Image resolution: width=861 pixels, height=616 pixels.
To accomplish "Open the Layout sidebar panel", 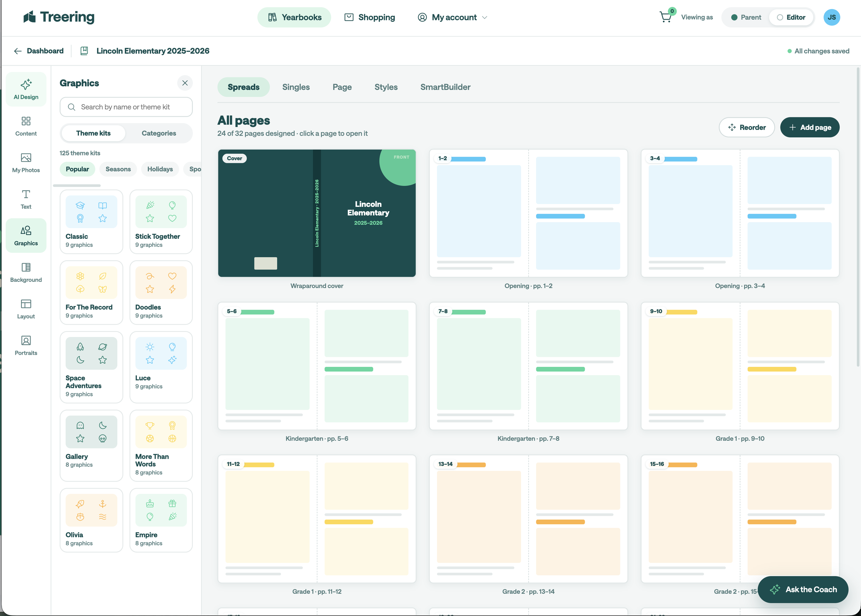I will (x=26, y=309).
